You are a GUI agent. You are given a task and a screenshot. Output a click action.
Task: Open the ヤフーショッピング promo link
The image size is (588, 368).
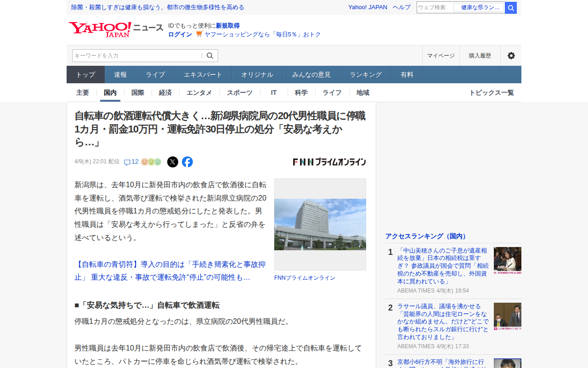[x=263, y=34]
